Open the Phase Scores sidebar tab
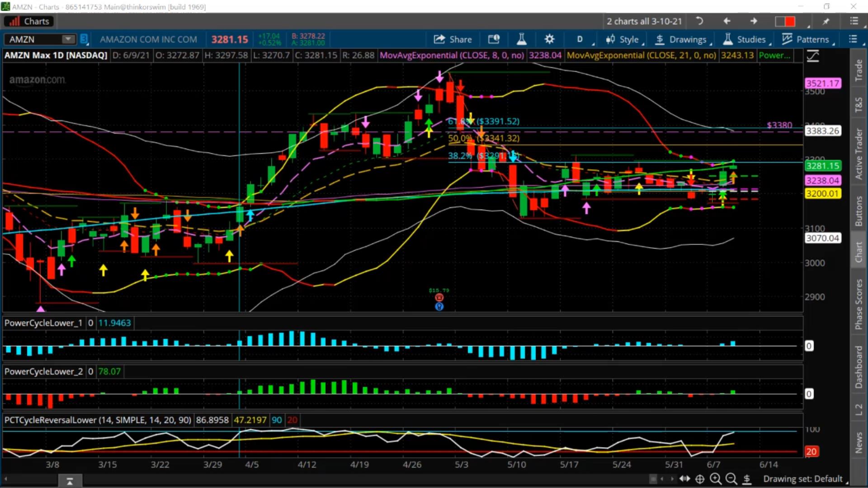Image resolution: width=868 pixels, height=488 pixels. click(x=858, y=304)
